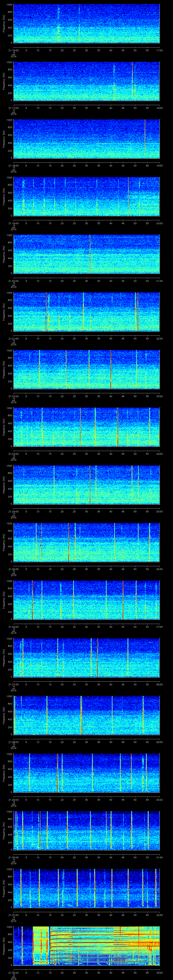Select the 21:23:00 timestamp label

point(13,454)
